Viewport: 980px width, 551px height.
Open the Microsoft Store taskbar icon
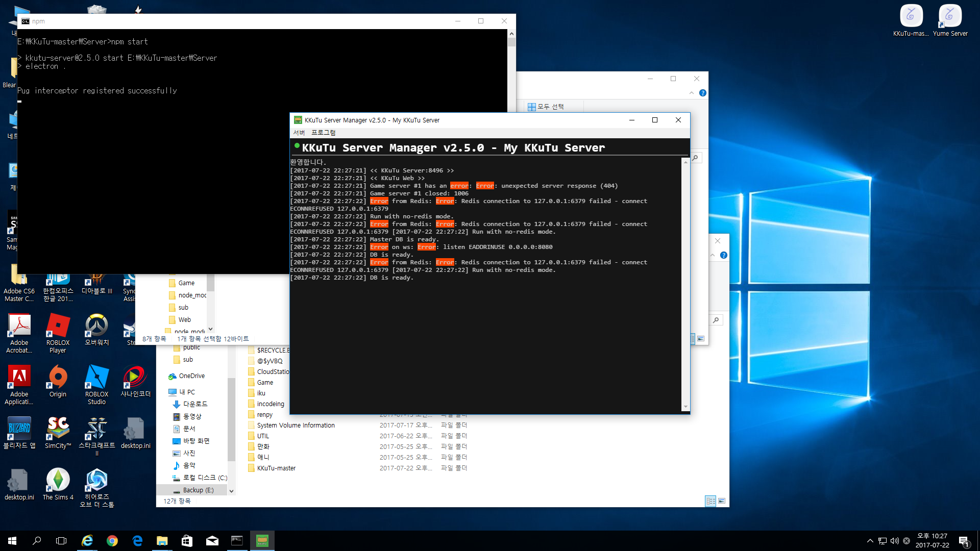click(187, 540)
